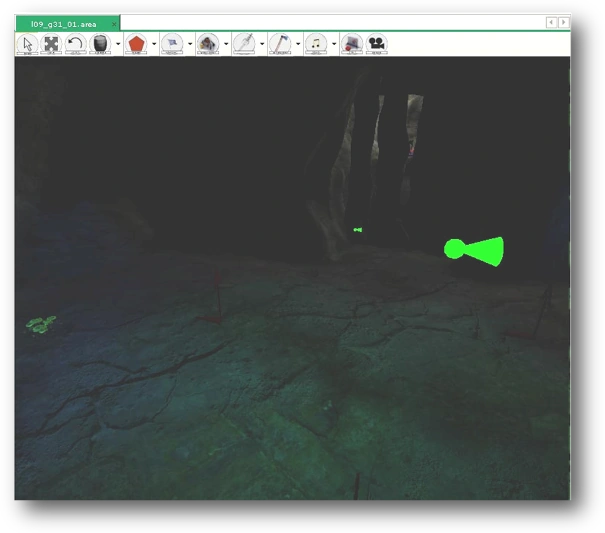The image size is (605, 533).
Task: Switch to the l09_g31_01.area tab
Action: 64,24
